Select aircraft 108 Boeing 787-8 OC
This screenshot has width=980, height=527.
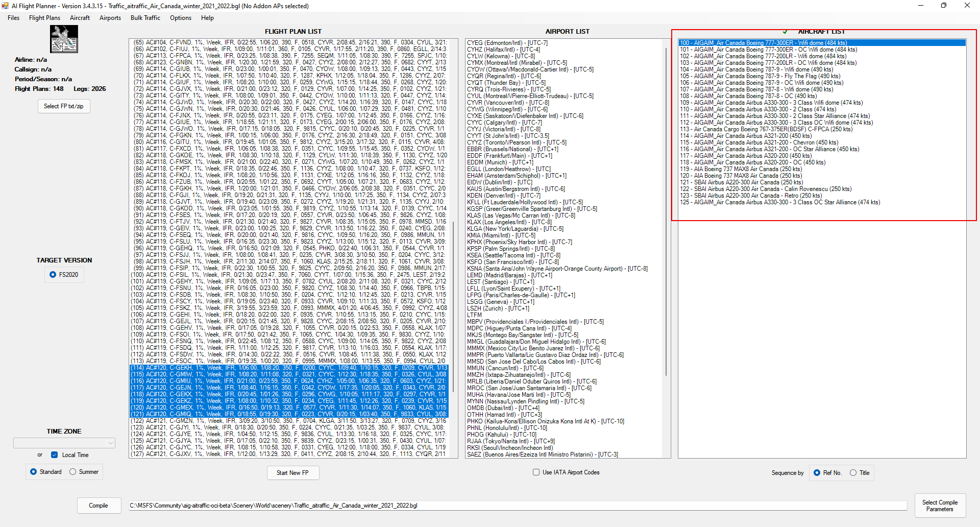tap(822, 96)
